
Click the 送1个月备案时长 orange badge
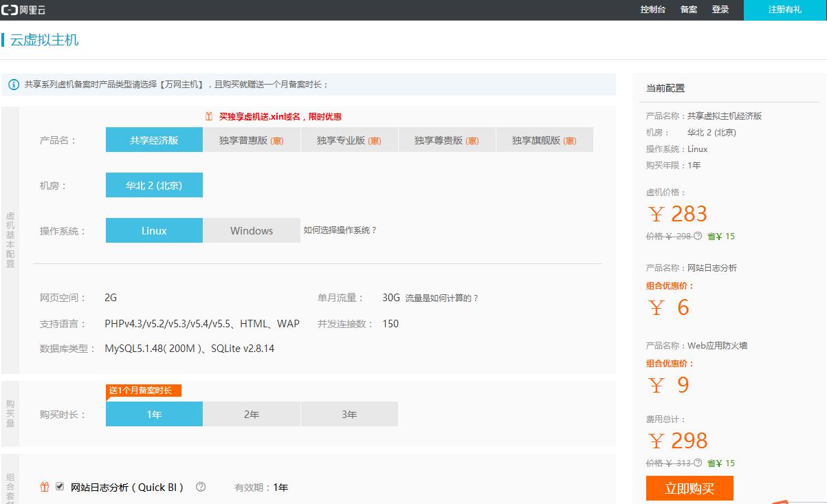144,391
